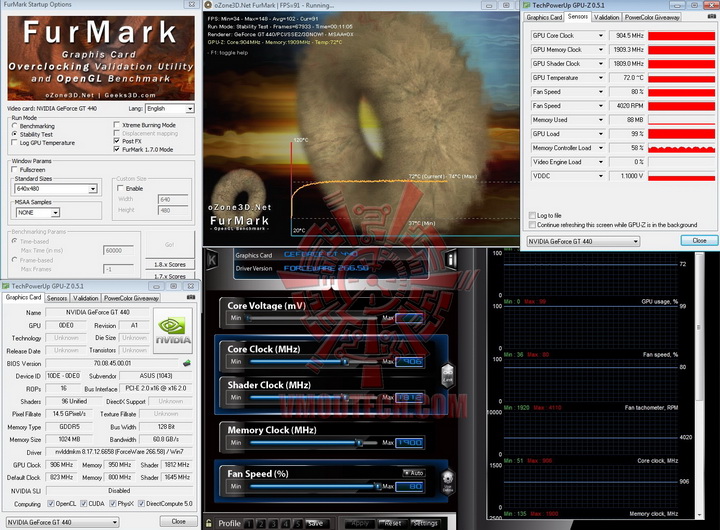720x530 pixels.
Task: Click the camera icon in GPU-Z Graphics Card window
Action: click(191, 298)
